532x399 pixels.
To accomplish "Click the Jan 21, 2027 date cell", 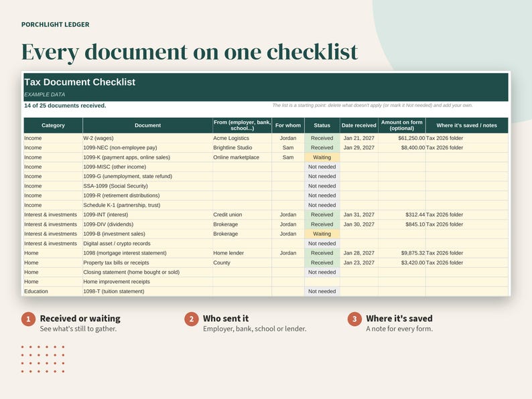I will pos(359,138).
